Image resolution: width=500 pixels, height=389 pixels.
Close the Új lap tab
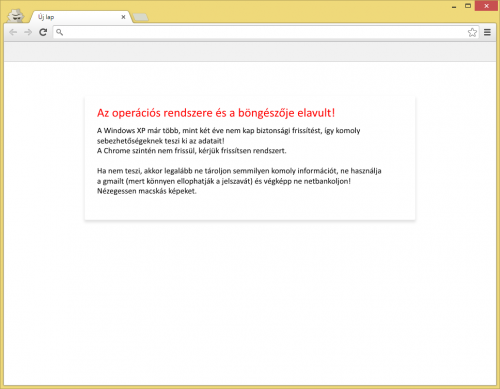coord(123,17)
